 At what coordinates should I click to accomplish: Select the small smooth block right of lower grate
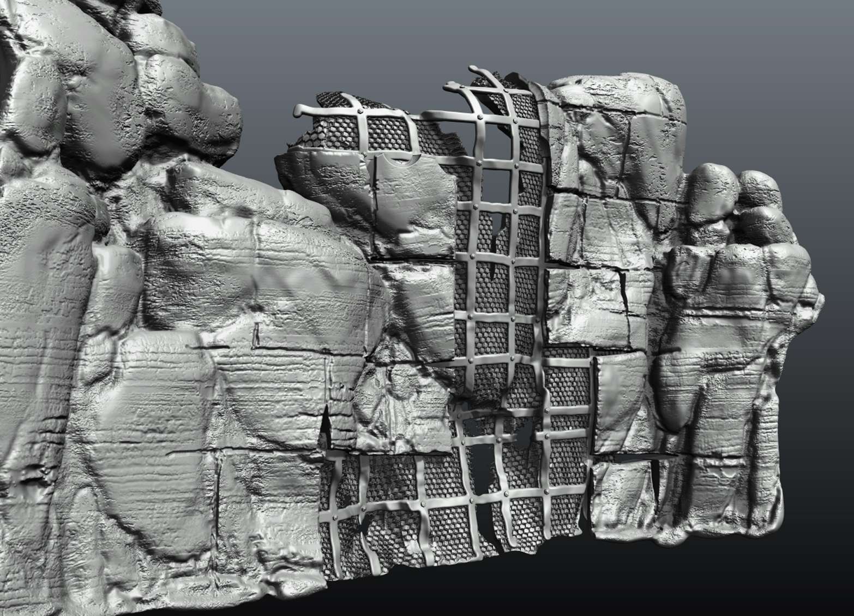619,401
